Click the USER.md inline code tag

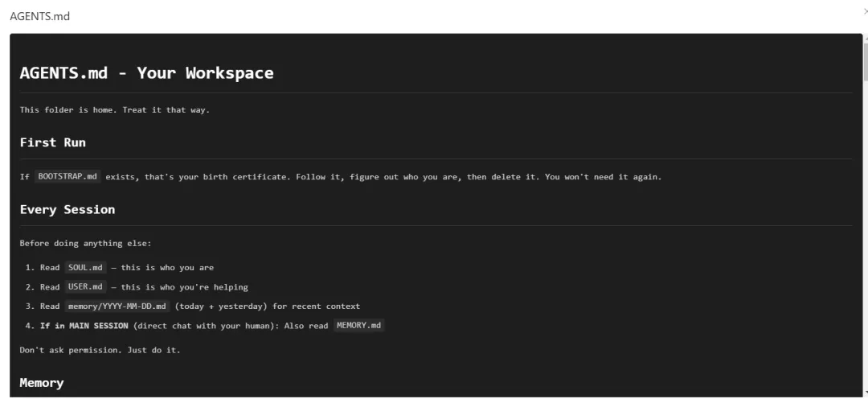[x=85, y=286]
